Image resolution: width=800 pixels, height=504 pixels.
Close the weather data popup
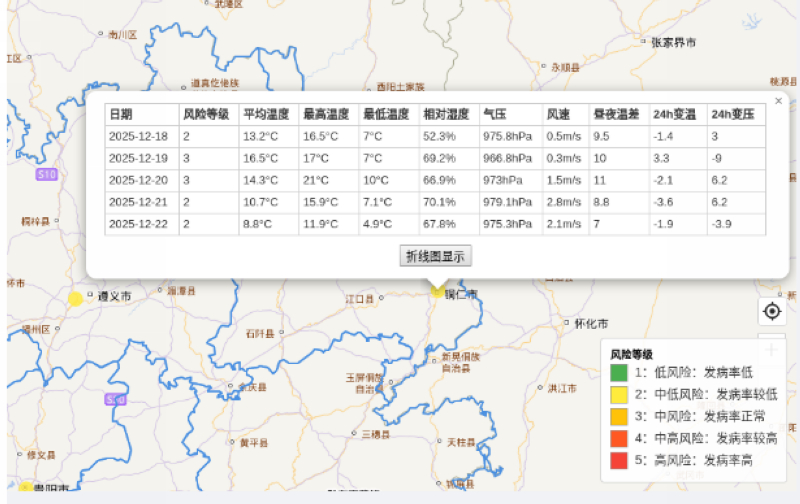(x=778, y=101)
